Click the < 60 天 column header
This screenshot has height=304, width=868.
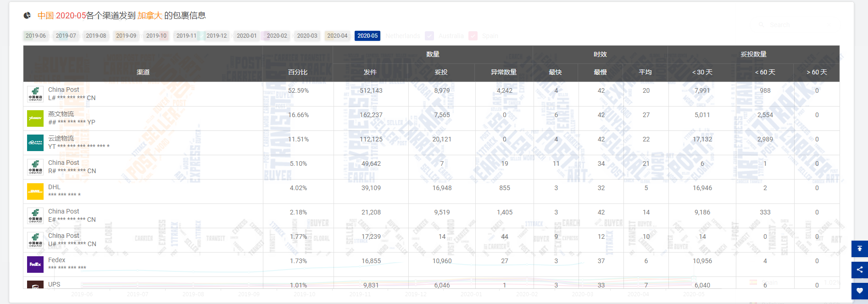[765, 72]
